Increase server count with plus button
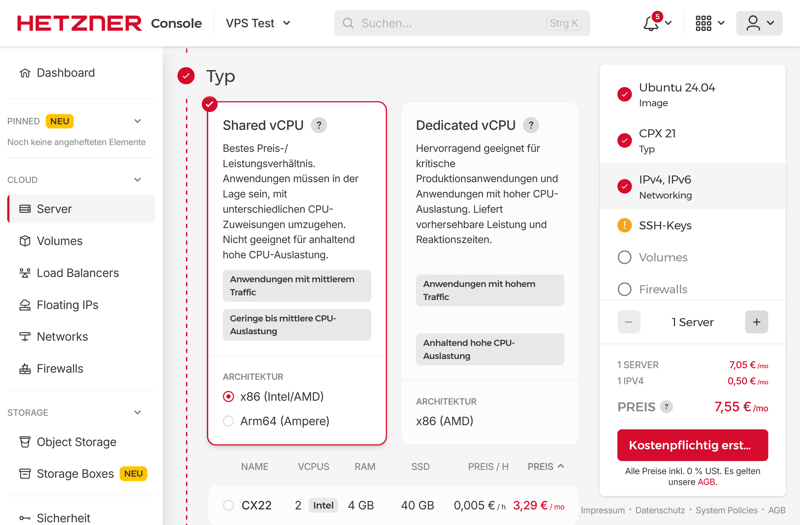The height and width of the screenshot is (525, 800). (756, 322)
